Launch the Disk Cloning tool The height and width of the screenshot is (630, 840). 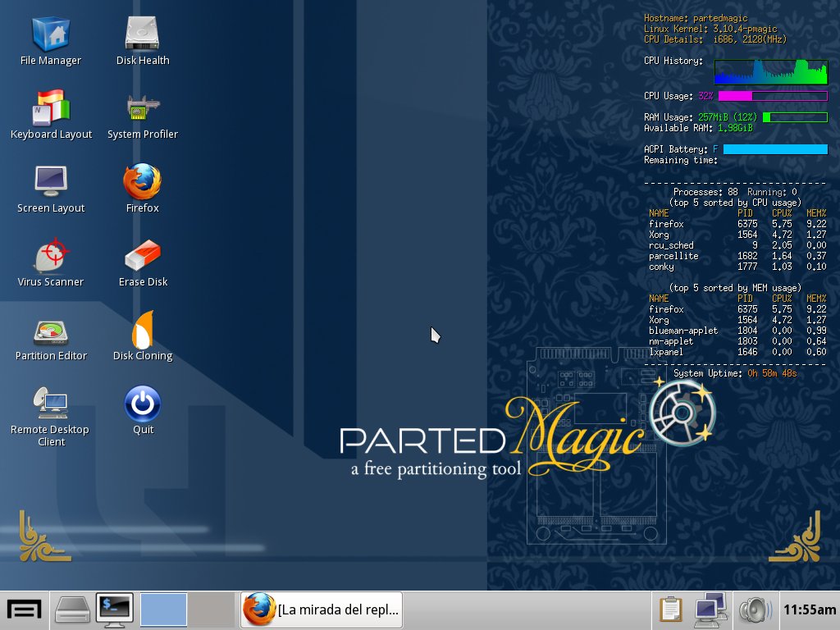tap(143, 331)
